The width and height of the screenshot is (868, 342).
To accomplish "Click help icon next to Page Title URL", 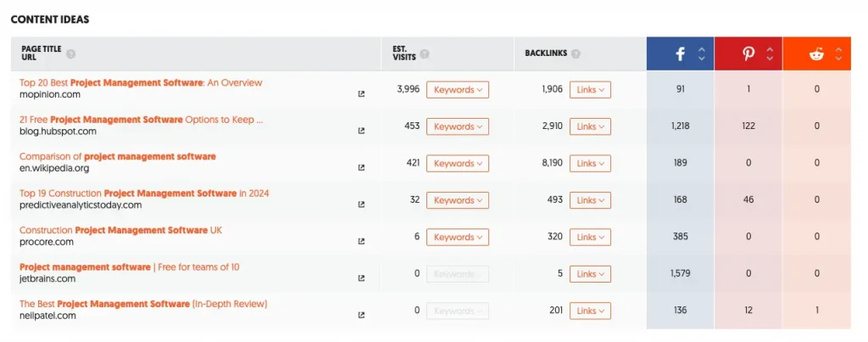I will coord(71,53).
